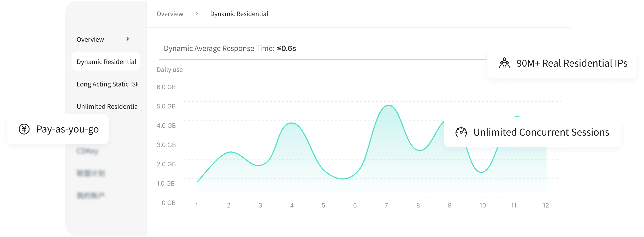
Task: Click the Dynamic Average Response Time label
Action: (219, 48)
